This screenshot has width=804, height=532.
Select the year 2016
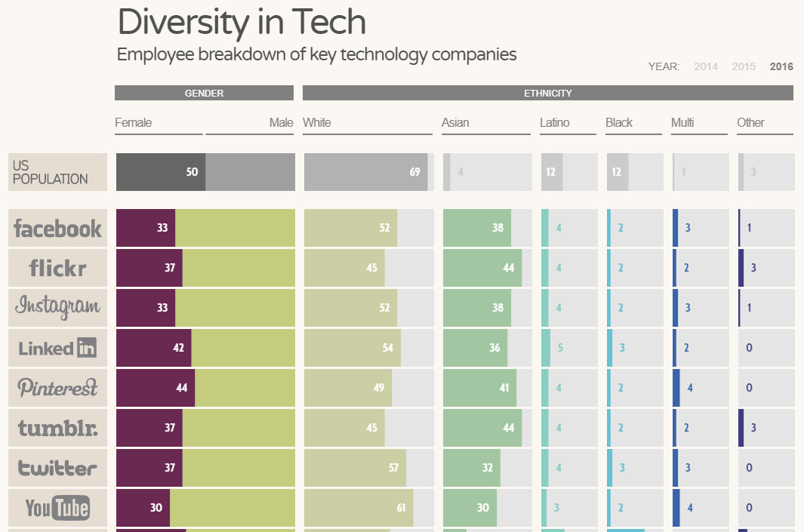pyautogui.click(x=781, y=66)
